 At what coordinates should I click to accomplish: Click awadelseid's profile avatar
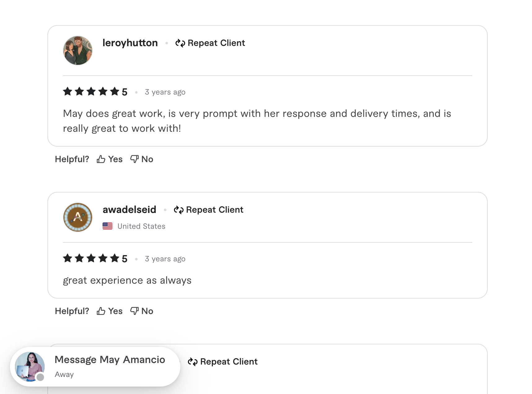[78, 217]
